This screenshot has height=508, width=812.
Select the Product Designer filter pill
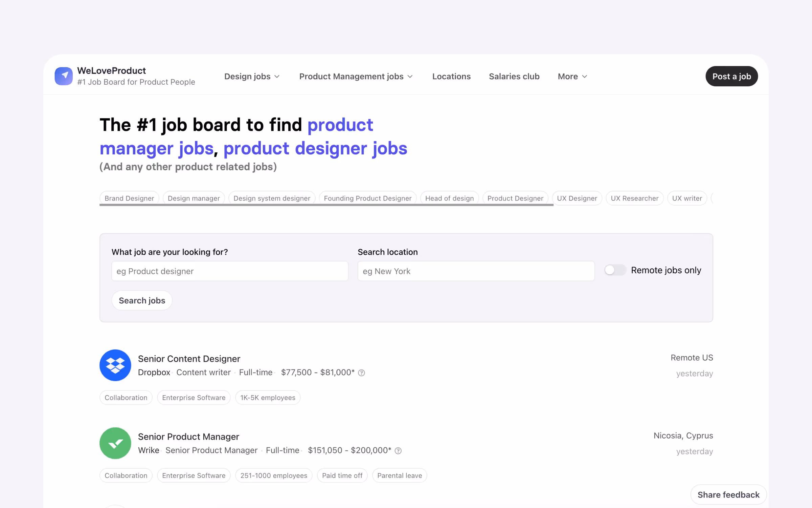click(516, 198)
